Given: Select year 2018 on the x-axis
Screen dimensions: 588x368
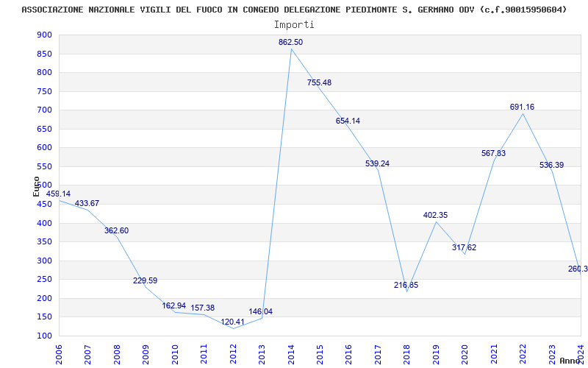Looking at the screenshot, I should click(407, 354).
